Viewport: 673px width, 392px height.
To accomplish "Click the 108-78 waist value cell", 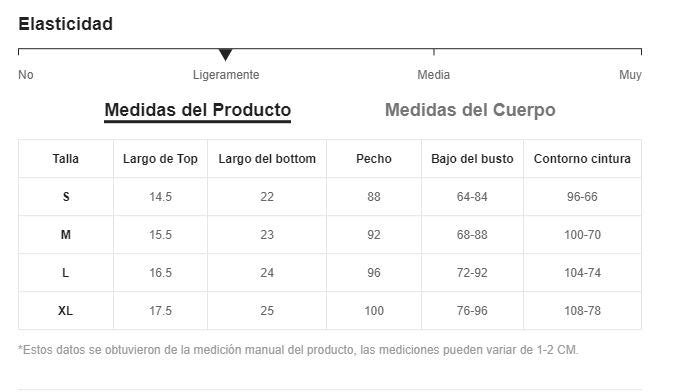I will (x=582, y=310).
